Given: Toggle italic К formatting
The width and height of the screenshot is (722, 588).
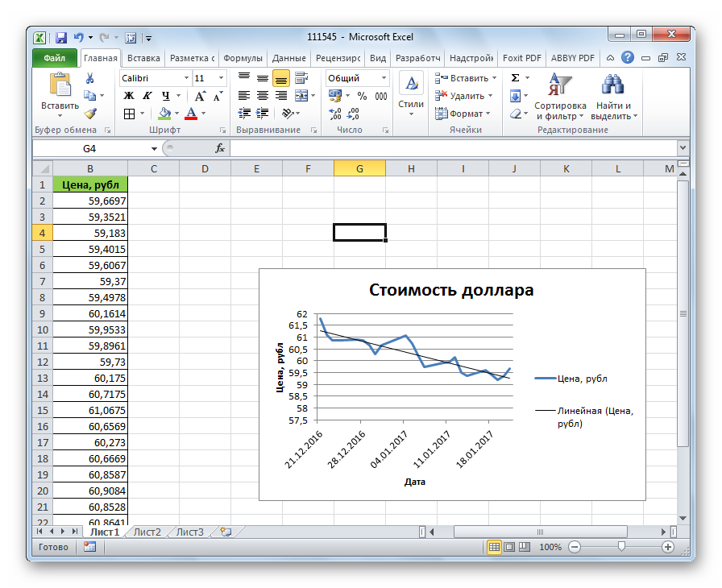Looking at the screenshot, I should pyautogui.click(x=147, y=96).
